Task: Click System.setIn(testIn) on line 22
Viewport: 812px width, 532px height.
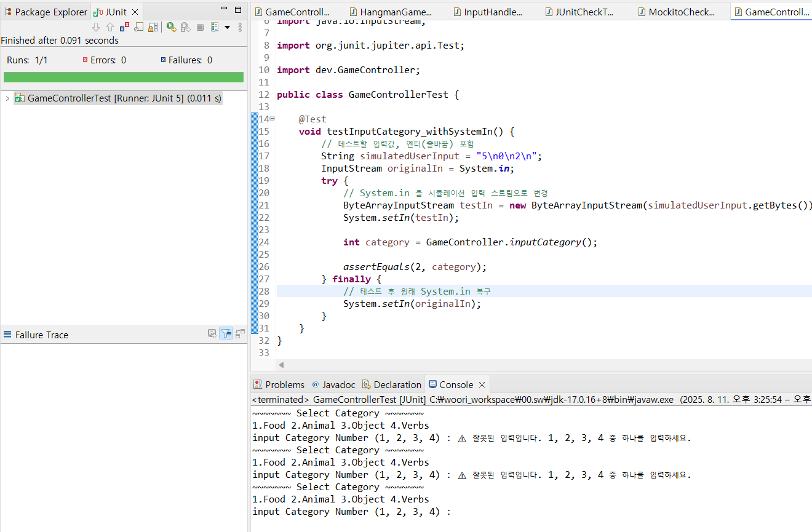Action: 401,218
